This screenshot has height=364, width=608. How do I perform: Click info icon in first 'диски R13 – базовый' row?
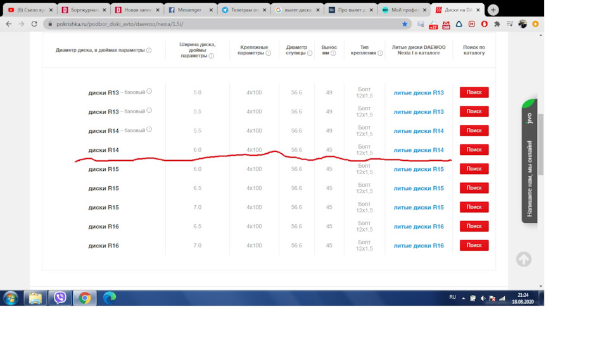[x=149, y=92]
